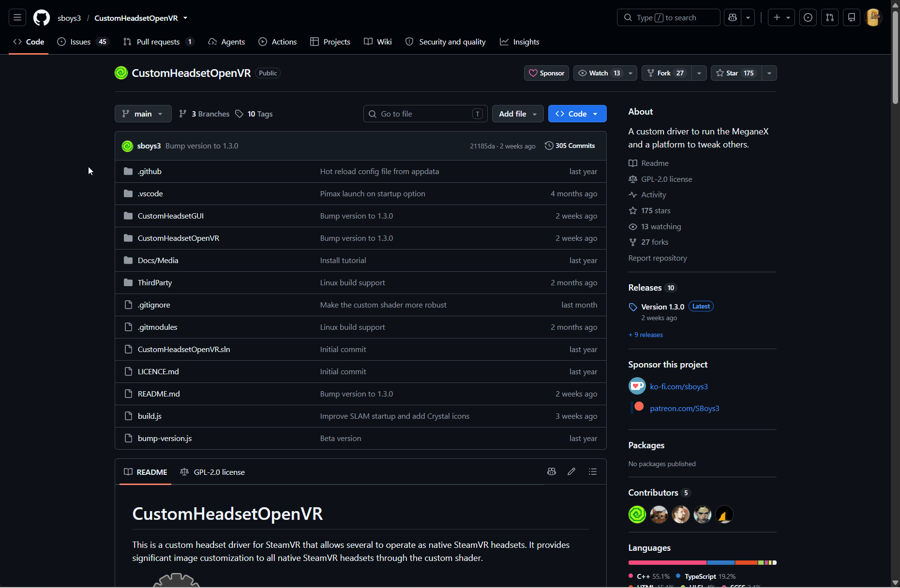Open patreon.com/SBoys3 link
The image size is (900, 588).
685,409
